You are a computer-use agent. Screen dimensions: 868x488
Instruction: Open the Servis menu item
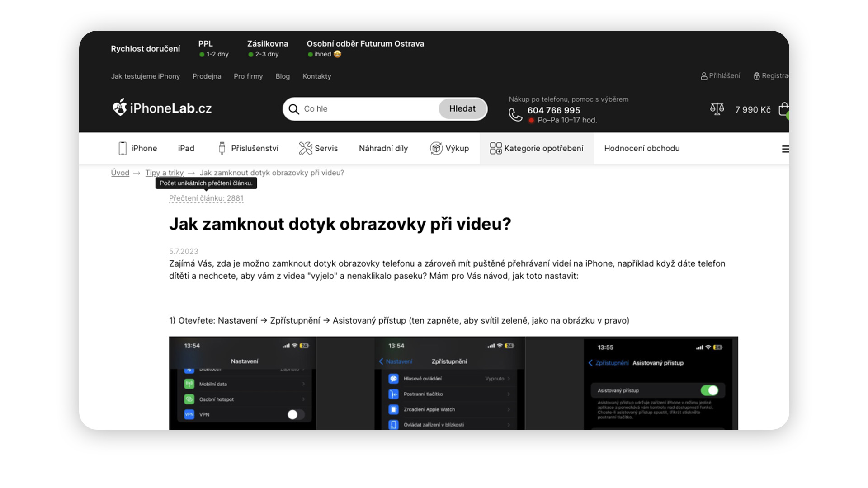pos(318,148)
